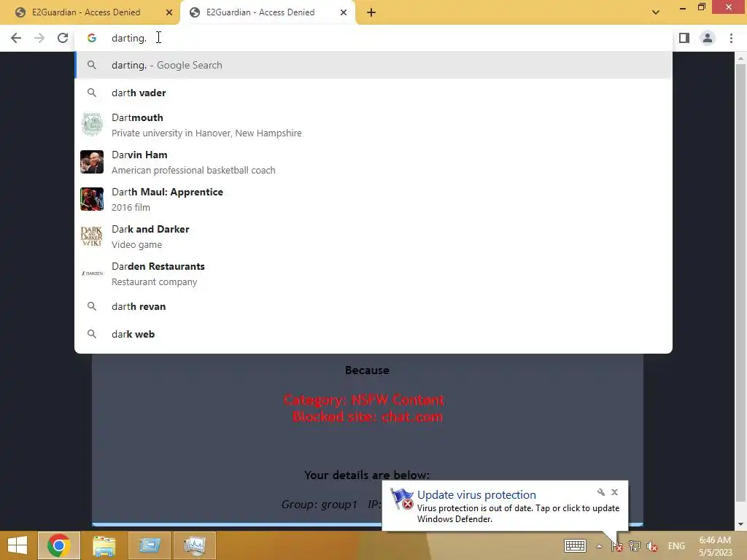
Task: Select the second E2Guardian tab
Action: 267,12
